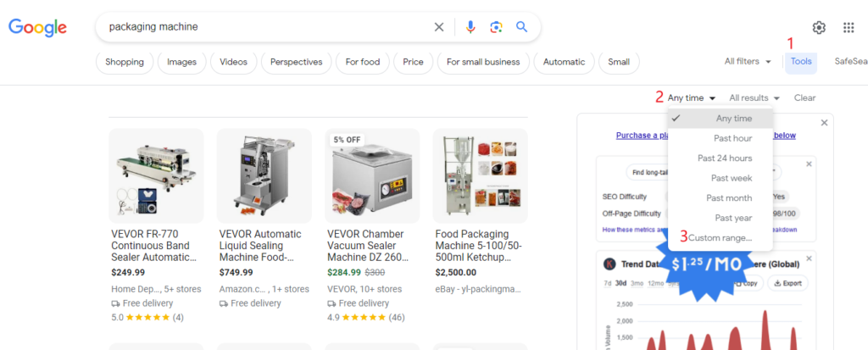Open the Perspectives filter
Viewport: 868px width, 350px height.
click(x=296, y=62)
